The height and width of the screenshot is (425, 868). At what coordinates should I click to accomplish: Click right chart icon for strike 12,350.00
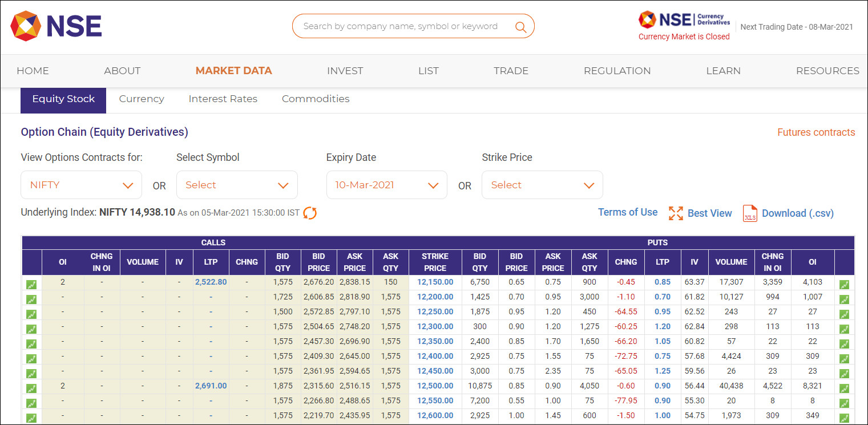coord(844,343)
